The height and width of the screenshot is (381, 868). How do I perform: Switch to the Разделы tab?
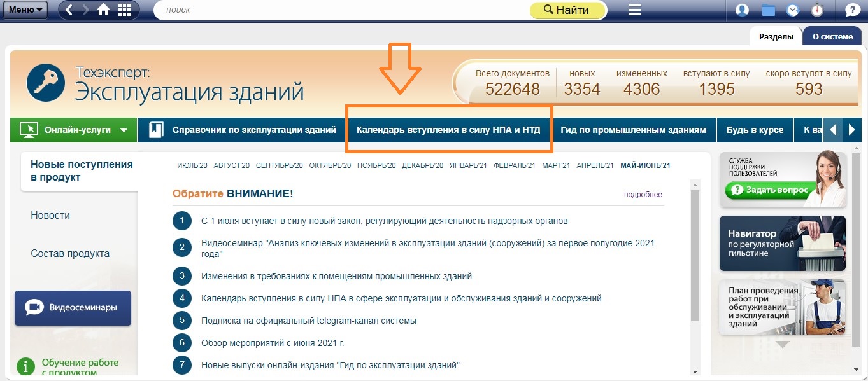coord(776,36)
